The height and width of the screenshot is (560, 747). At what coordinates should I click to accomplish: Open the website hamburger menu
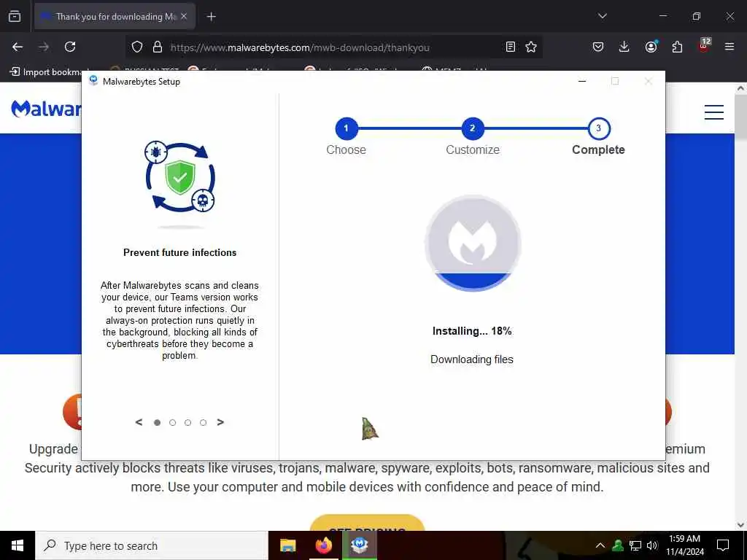(713, 112)
